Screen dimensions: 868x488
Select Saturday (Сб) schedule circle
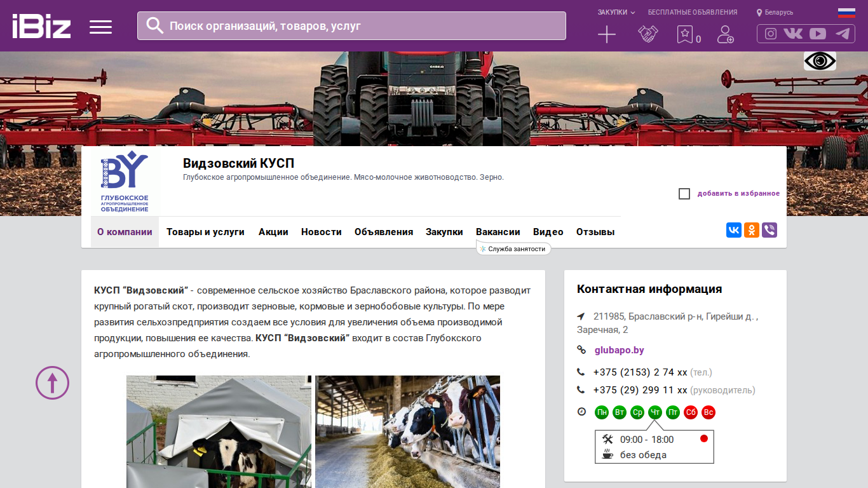(691, 412)
